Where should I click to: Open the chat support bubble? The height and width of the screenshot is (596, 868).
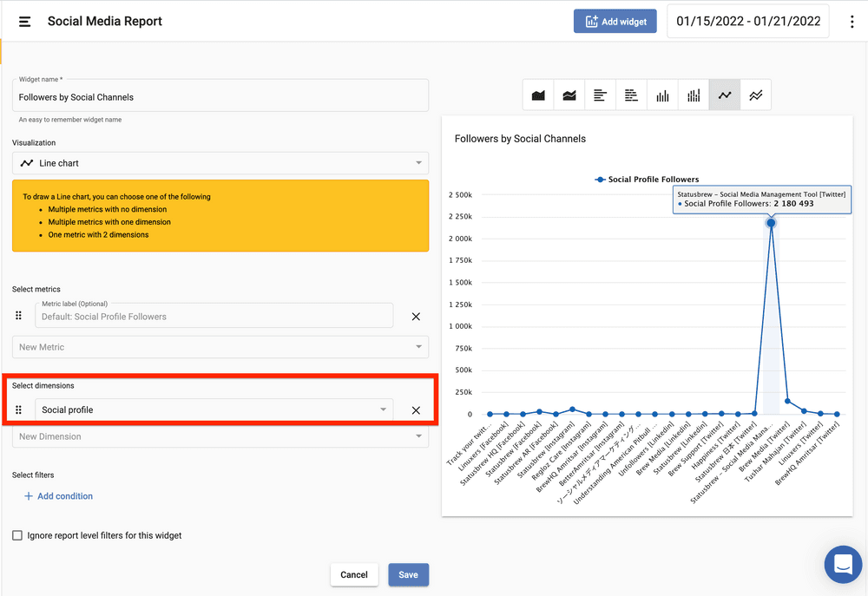point(842,565)
